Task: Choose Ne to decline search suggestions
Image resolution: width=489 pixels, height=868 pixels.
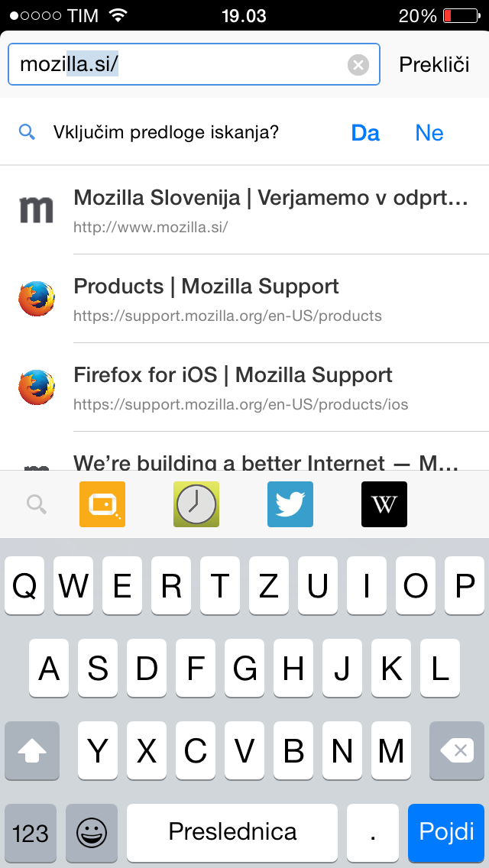Action: point(429,133)
